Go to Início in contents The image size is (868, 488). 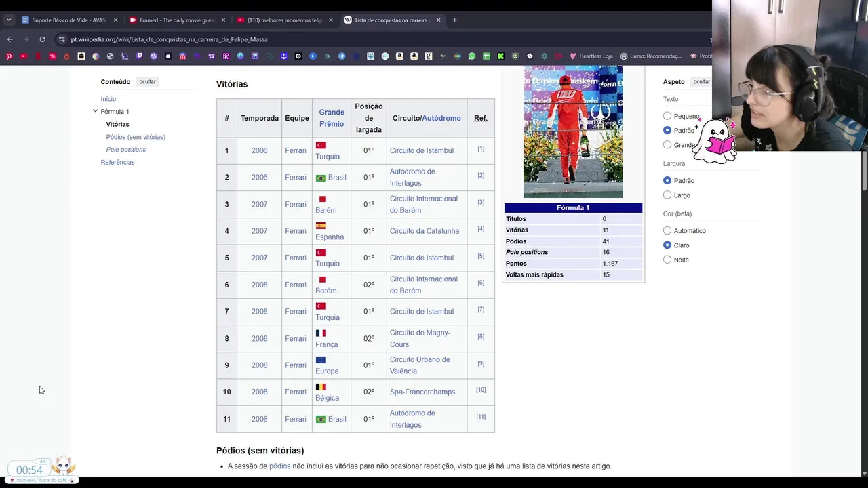coord(108,99)
